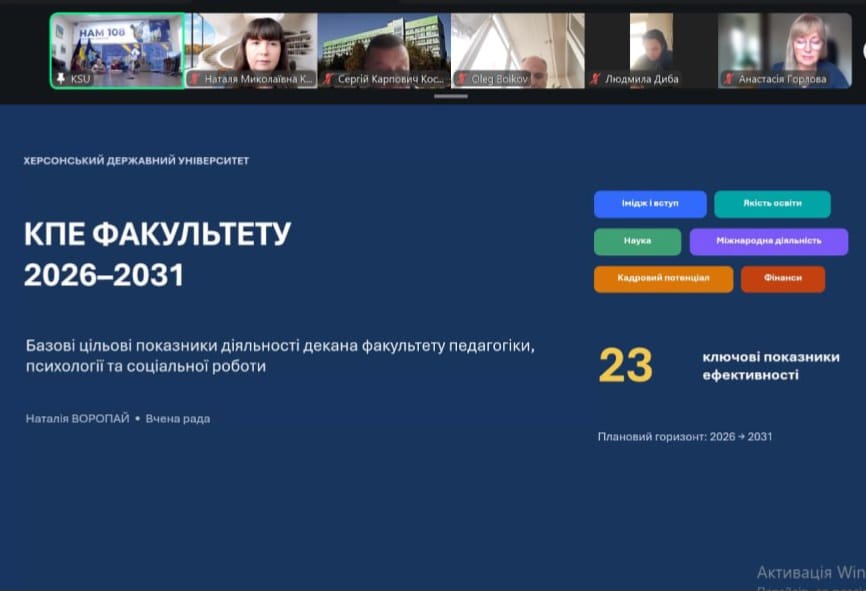Click the gallery strip resize handle bar
The image size is (866, 591).
451,96
